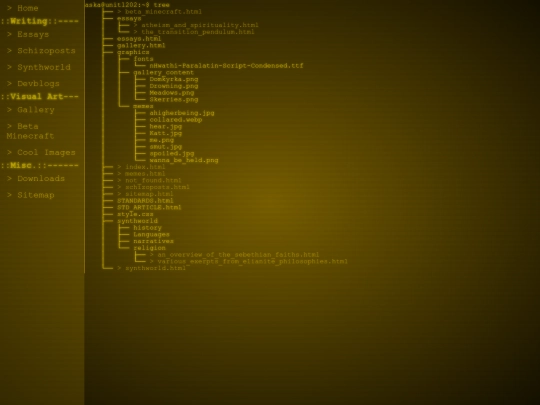Click sitemap.html in the tree
This screenshot has width=540, height=405.
point(145,194)
